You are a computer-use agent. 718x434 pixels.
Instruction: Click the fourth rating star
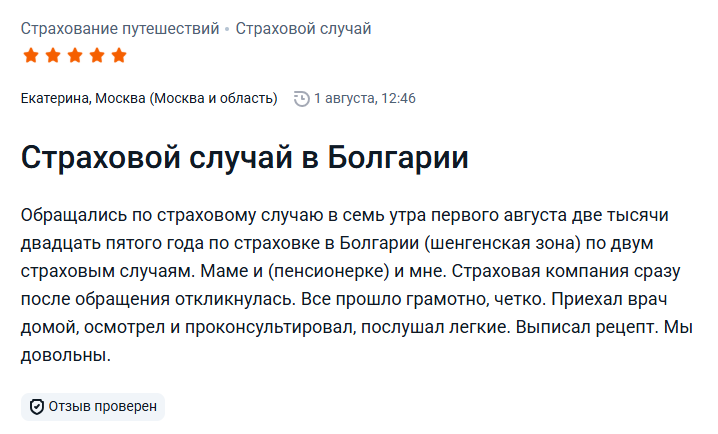[x=96, y=55]
